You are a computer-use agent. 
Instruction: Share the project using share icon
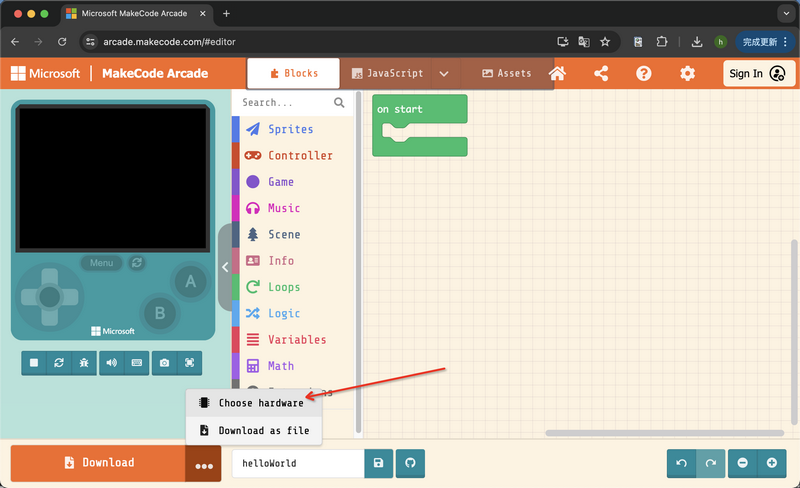click(x=601, y=73)
